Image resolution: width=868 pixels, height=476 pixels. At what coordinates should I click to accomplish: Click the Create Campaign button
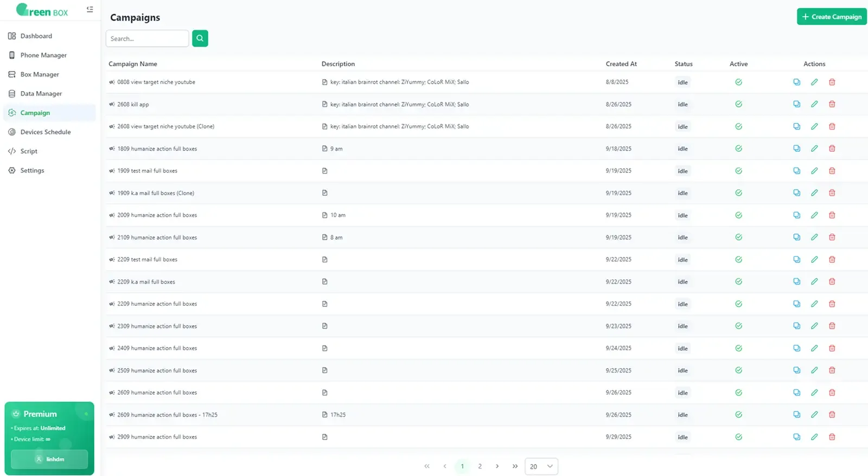(x=832, y=17)
